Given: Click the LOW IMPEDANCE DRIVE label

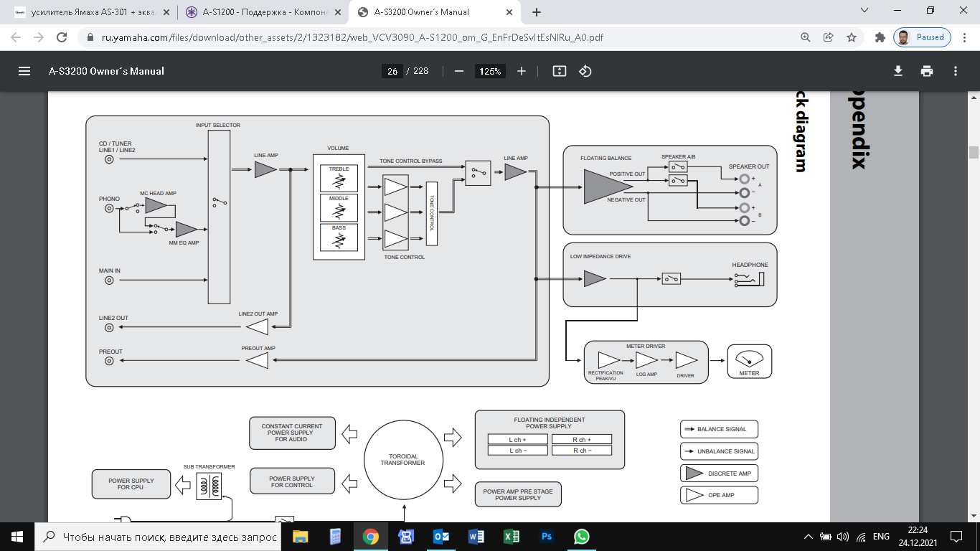Looking at the screenshot, I should pos(600,256).
